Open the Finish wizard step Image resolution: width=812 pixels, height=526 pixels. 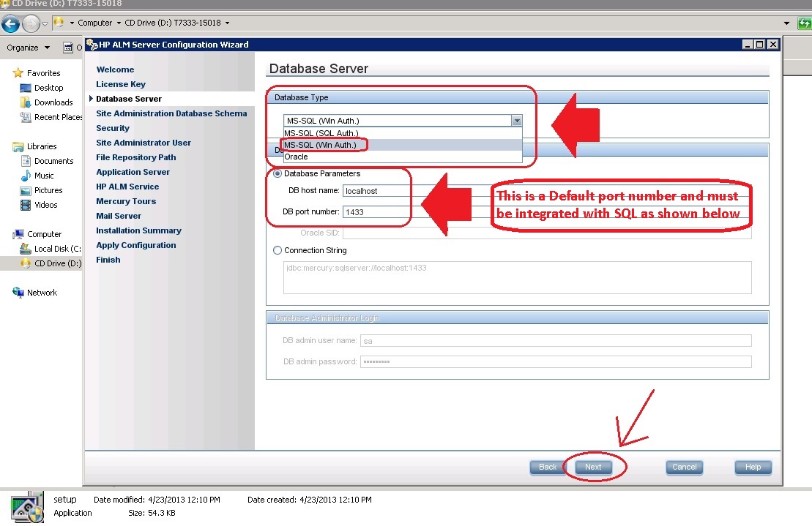coord(108,260)
